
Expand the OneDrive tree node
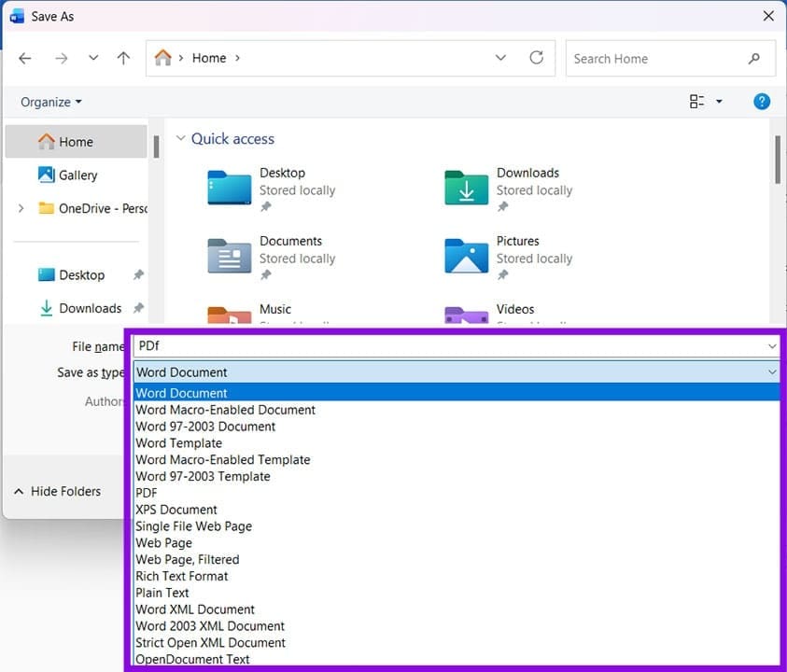click(x=21, y=208)
